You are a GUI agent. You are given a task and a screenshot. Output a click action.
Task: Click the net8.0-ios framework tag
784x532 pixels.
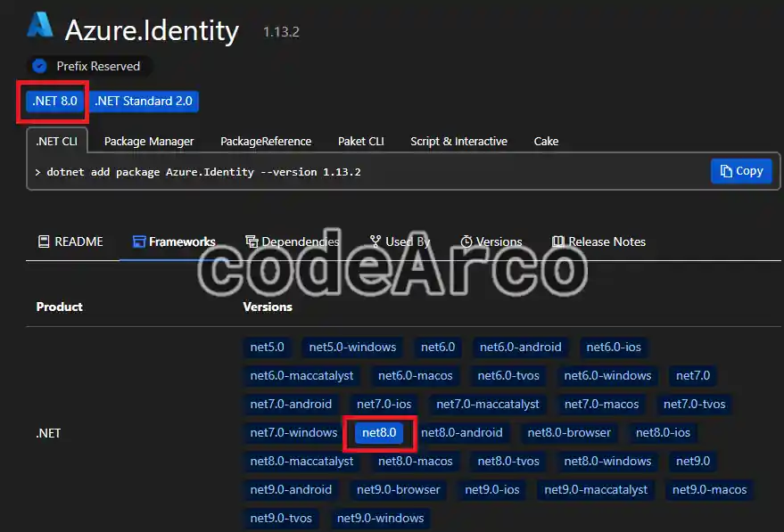(x=663, y=432)
